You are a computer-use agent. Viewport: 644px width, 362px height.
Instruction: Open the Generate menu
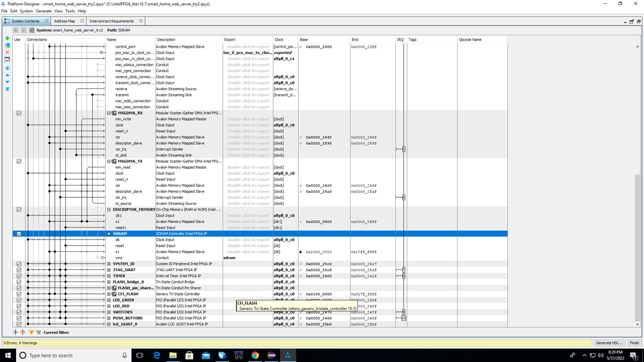click(x=44, y=11)
